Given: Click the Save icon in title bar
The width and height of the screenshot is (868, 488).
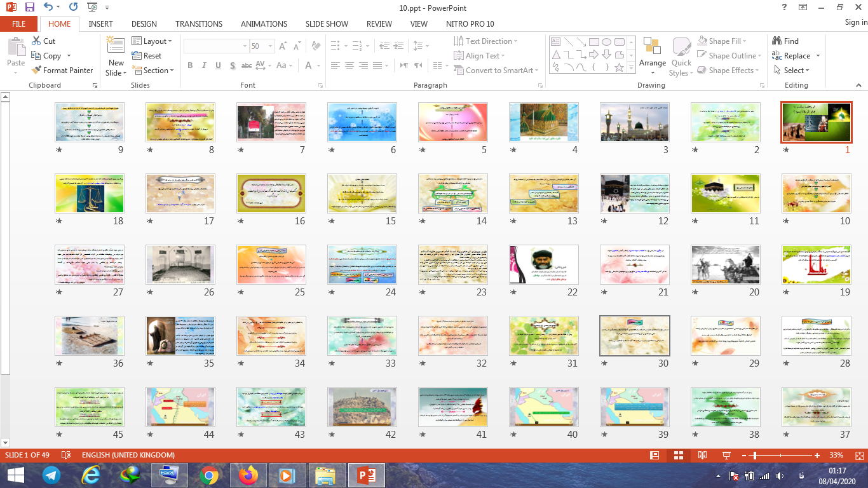Looking at the screenshot, I should click(x=29, y=8).
